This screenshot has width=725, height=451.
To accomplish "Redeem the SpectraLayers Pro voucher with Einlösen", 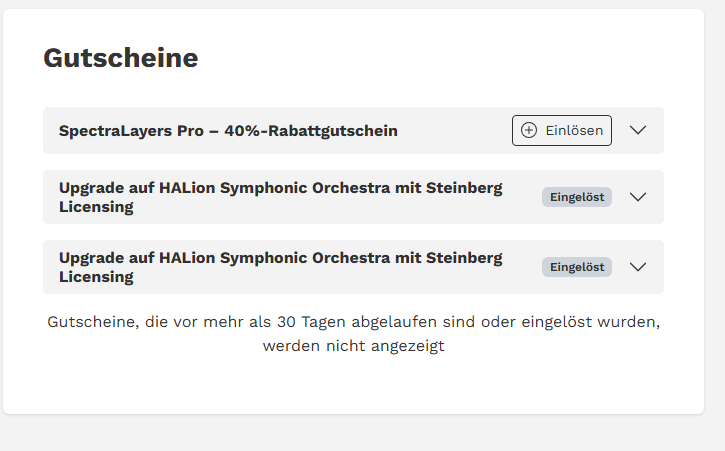I will point(562,131).
